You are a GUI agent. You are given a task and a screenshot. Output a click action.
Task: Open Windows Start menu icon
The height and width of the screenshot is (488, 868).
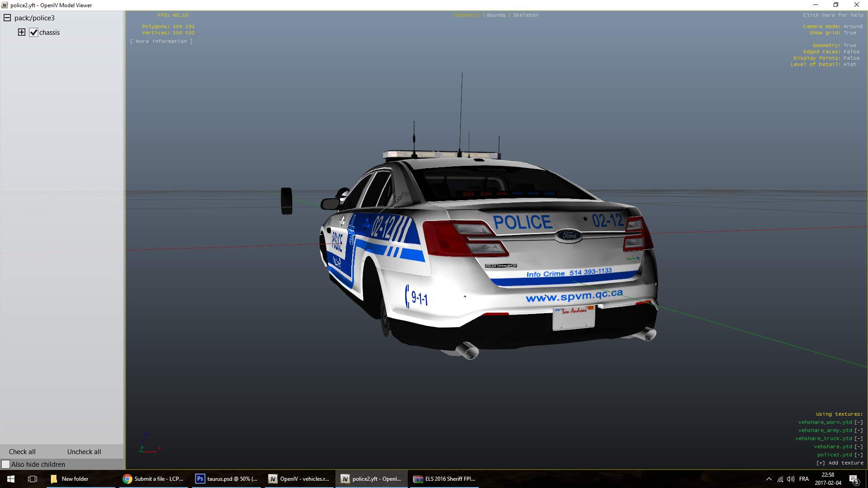11,479
